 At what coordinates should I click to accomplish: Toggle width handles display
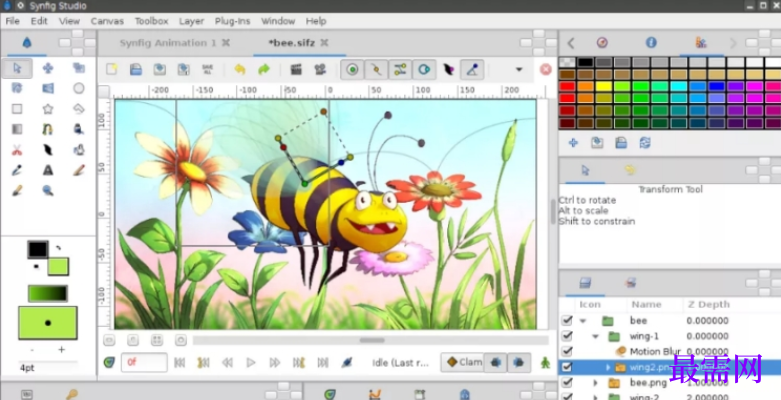click(x=448, y=69)
